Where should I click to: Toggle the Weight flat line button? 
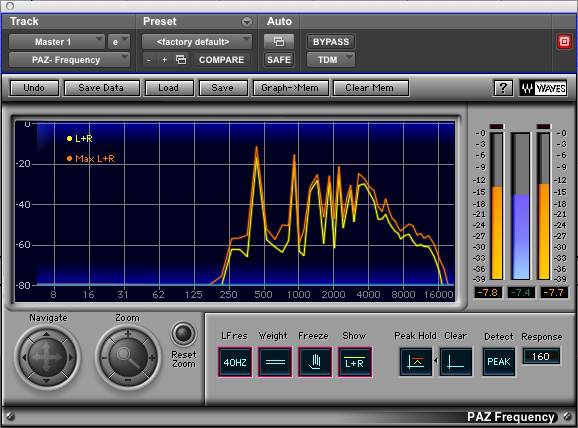tap(275, 362)
